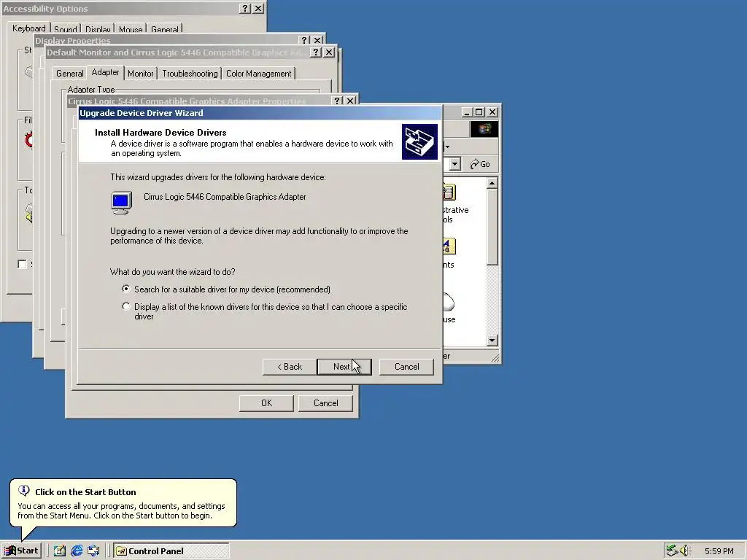Select Control Panel taskbar button
Viewport: 747px width, 560px height.
pos(171,551)
